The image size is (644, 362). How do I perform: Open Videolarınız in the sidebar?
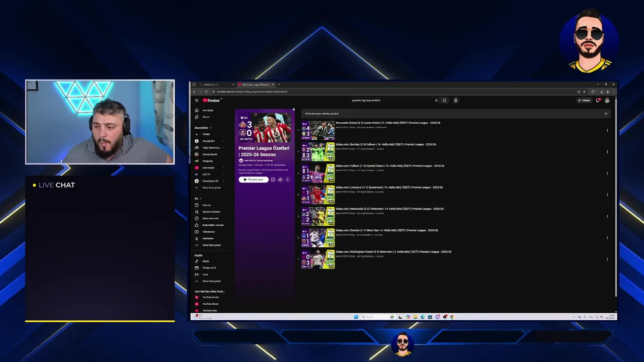(206, 232)
